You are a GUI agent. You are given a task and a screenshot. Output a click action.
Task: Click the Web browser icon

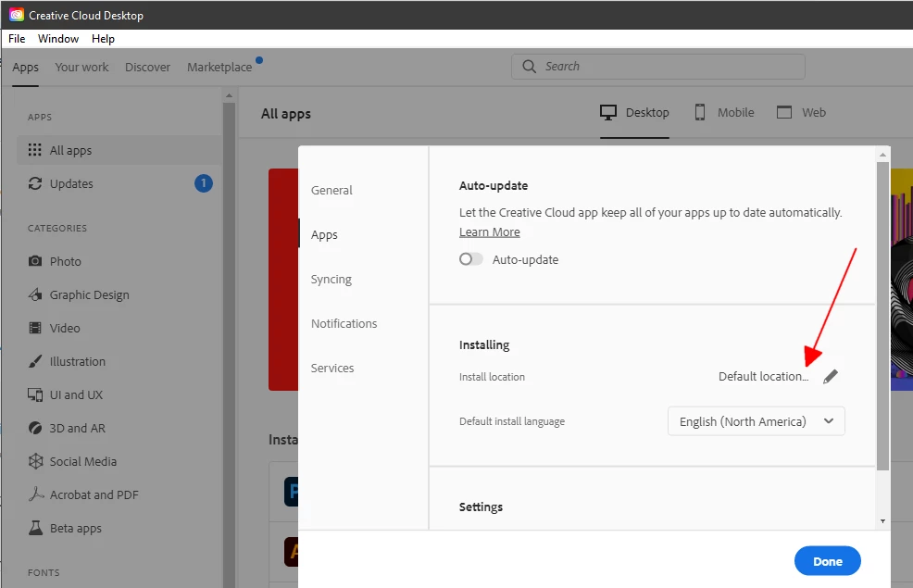click(784, 112)
